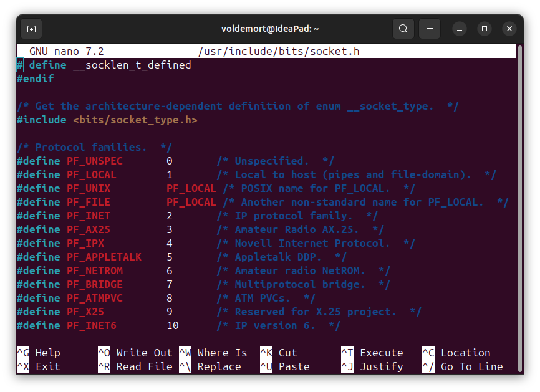
Task: Click the PF_NETROM macro name
Action: click(x=95, y=271)
